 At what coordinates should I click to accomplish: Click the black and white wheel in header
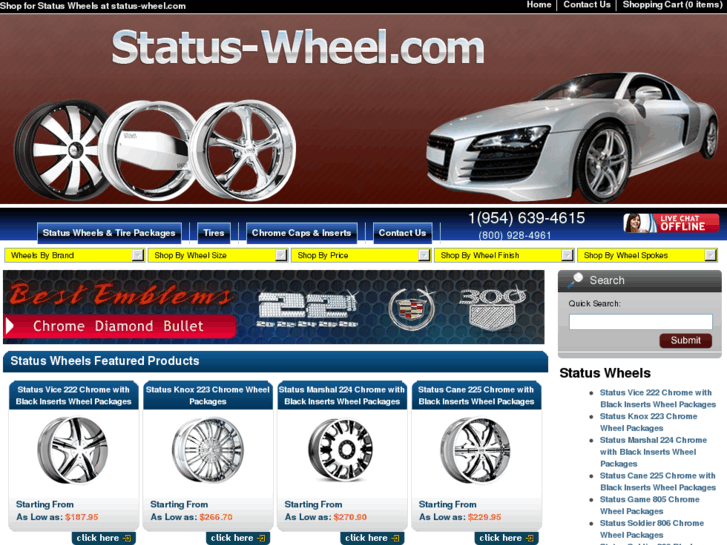point(58,149)
